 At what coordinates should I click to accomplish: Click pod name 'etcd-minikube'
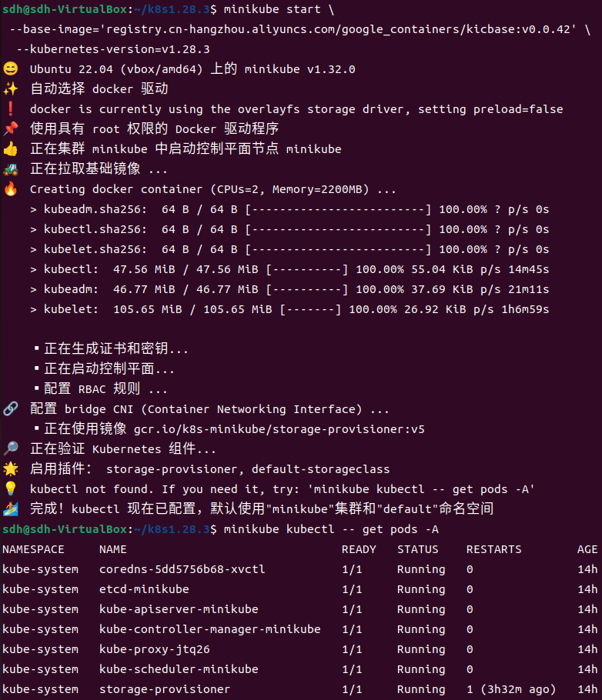pos(144,589)
